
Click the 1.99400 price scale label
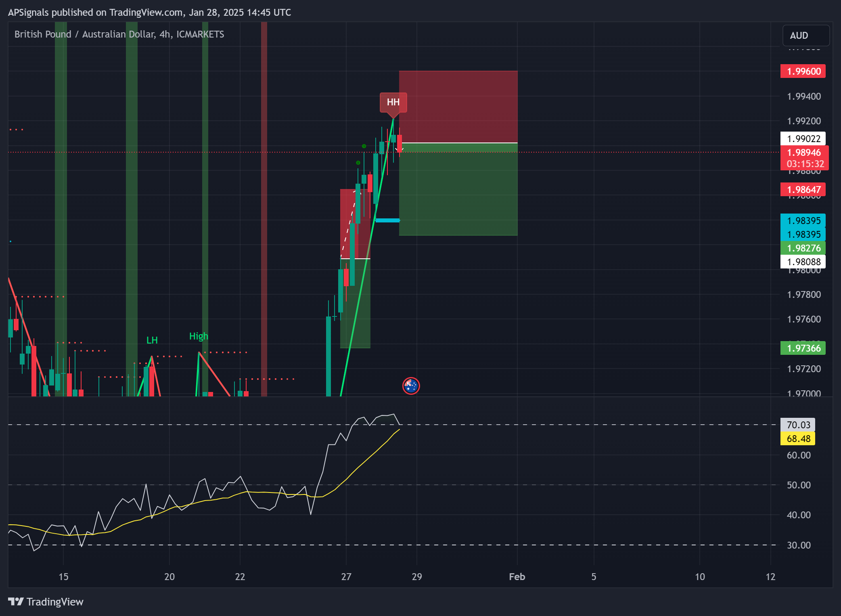coord(804,96)
